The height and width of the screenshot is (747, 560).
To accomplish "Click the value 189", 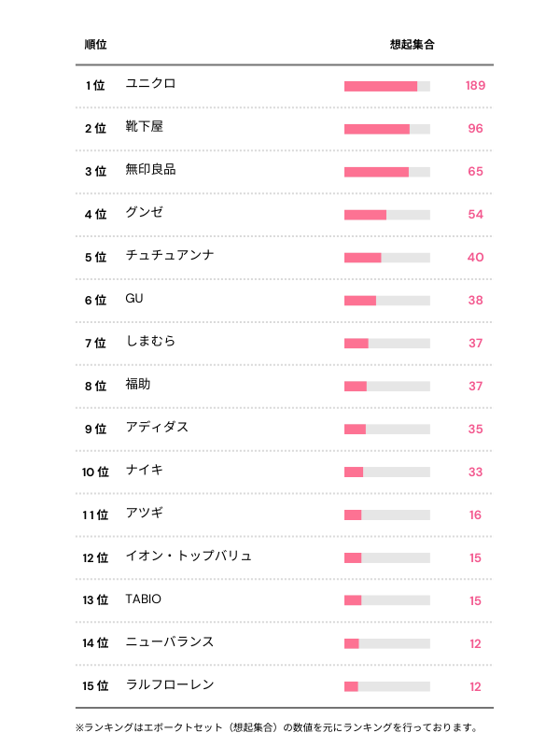I will 475,86.
